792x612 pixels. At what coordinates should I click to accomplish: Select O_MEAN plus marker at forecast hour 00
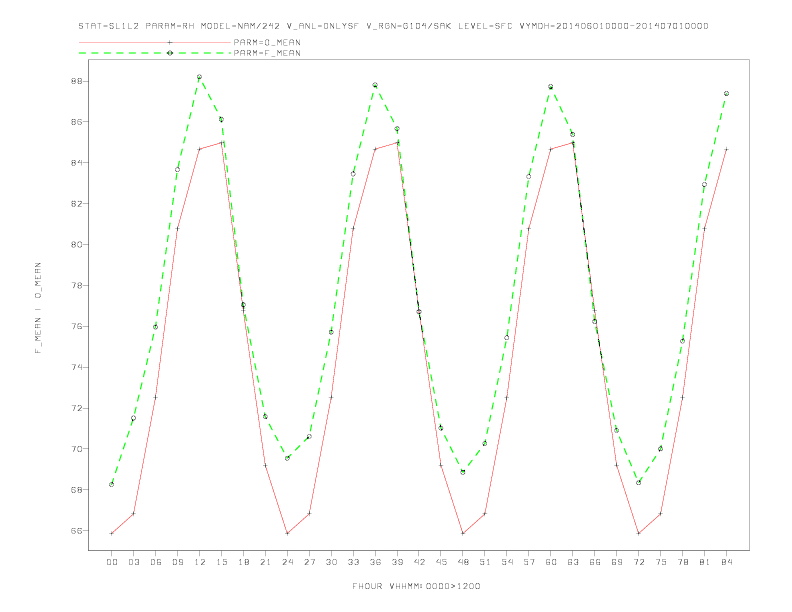[x=112, y=533]
